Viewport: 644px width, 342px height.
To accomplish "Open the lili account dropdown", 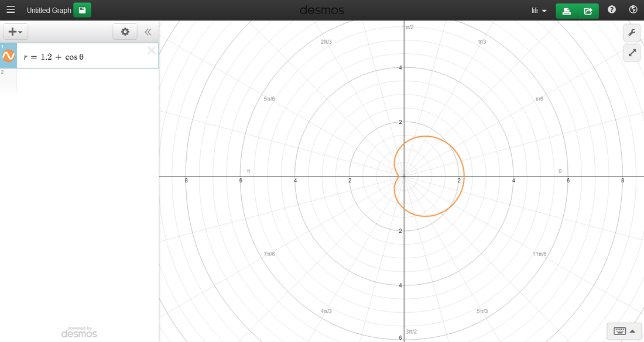I will [539, 11].
